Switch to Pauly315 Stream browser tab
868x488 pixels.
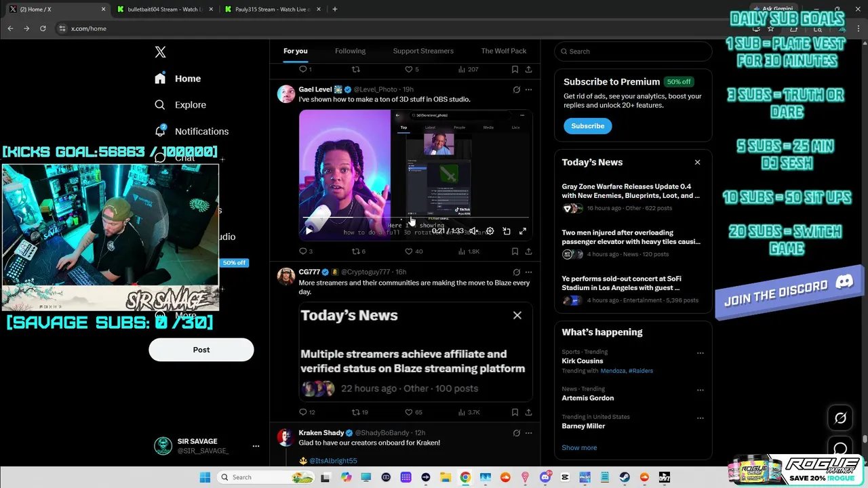click(271, 9)
